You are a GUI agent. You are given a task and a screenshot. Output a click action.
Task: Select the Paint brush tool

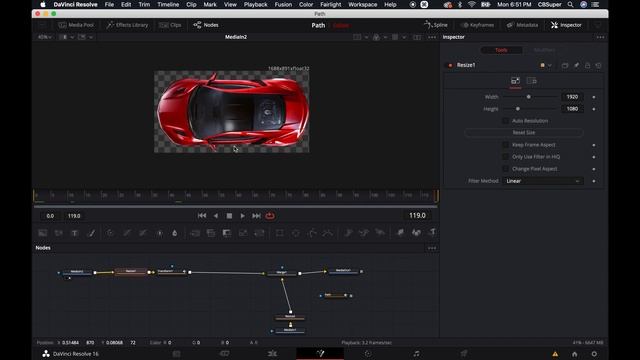coord(91,233)
